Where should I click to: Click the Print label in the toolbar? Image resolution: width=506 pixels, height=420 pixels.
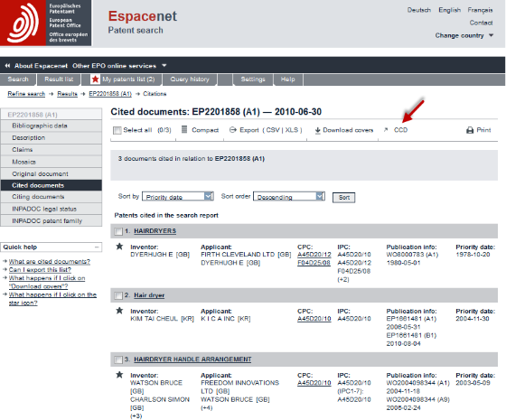[x=483, y=130]
